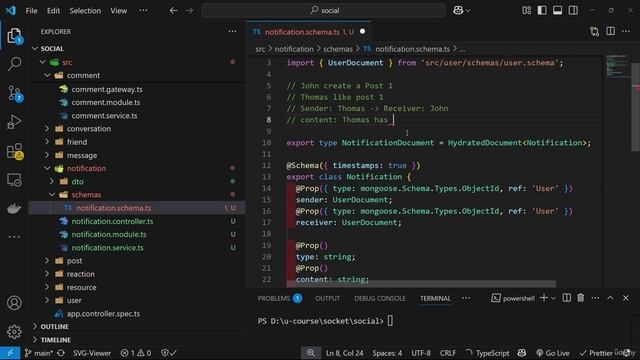This screenshot has height=360, width=640.
Task: Open editor More Actions menu
Action: (x=626, y=31)
